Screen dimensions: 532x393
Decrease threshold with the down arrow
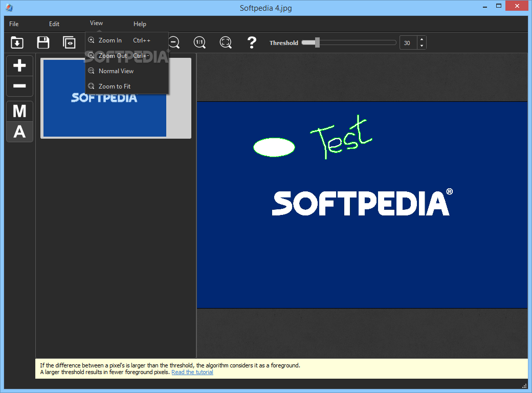422,46
